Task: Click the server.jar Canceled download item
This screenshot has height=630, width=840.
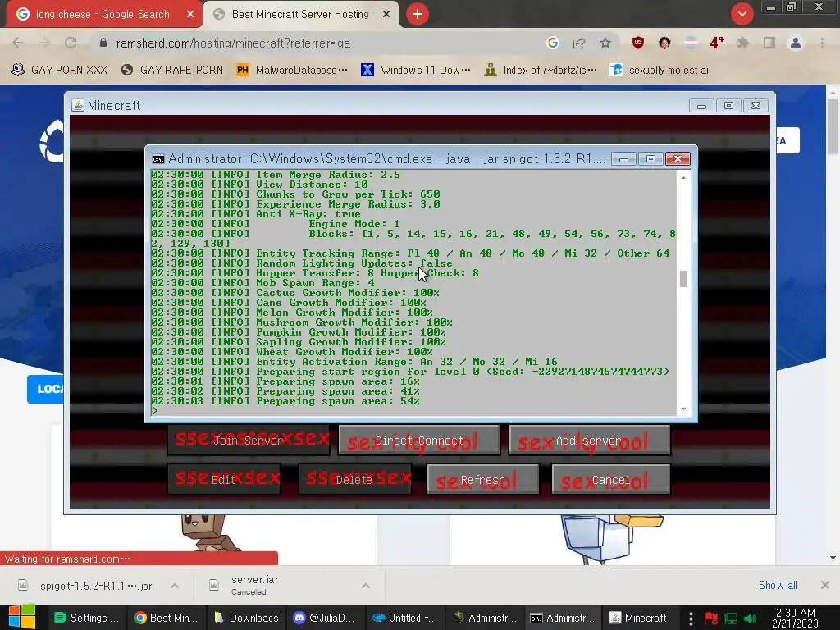Action: [x=290, y=585]
